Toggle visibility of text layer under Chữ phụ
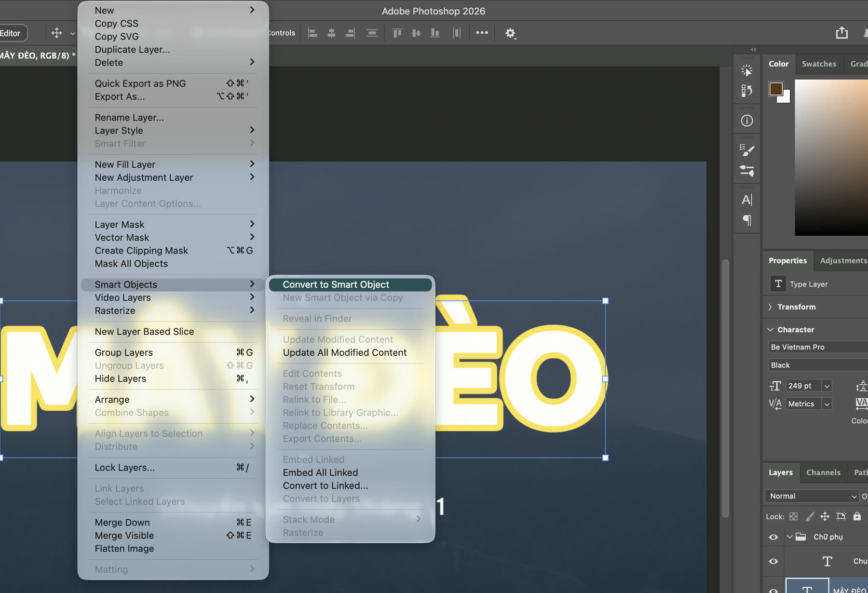The height and width of the screenshot is (593, 868). tap(773, 561)
